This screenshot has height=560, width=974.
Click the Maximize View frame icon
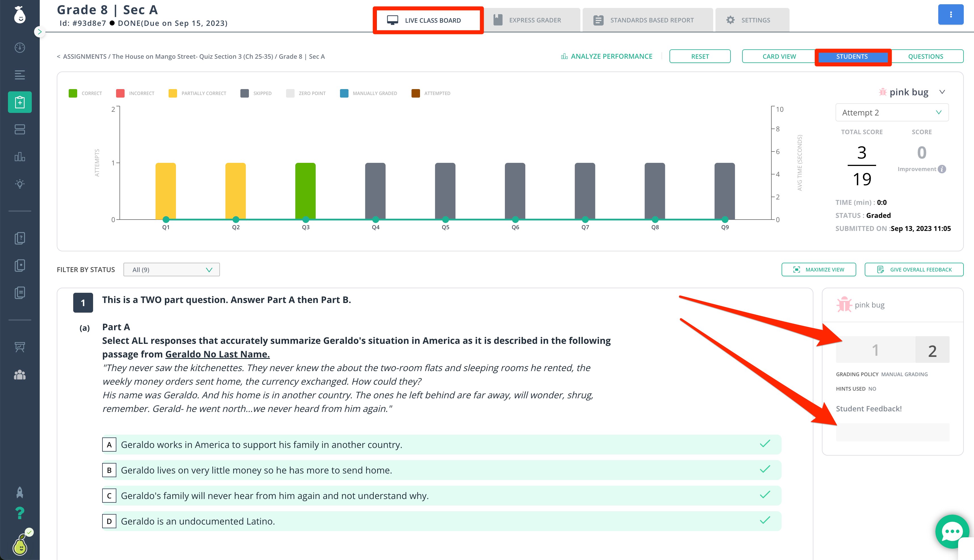(x=797, y=270)
